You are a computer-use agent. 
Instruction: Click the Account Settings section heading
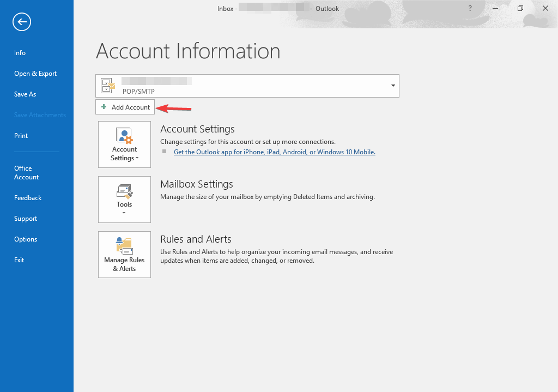pyautogui.click(x=197, y=129)
